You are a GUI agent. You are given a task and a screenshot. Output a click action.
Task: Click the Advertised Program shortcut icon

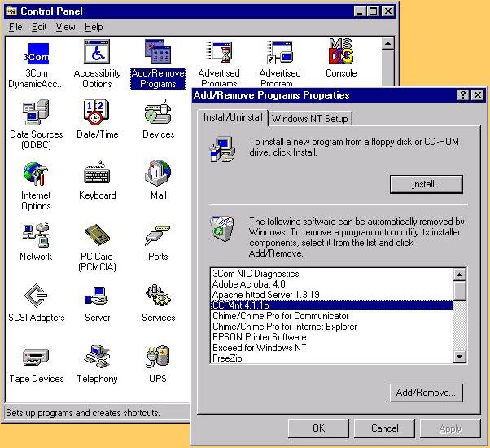tap(280, 52)
